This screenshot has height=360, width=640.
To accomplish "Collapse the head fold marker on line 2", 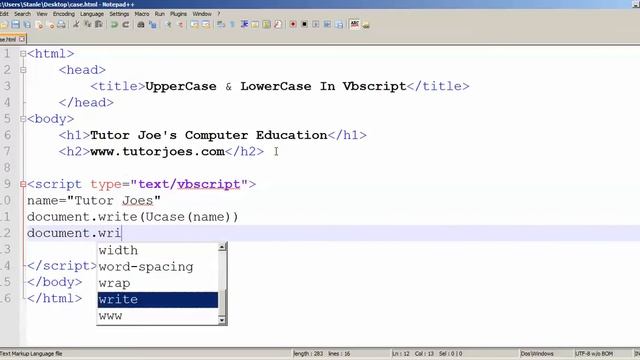I will 23,70.
